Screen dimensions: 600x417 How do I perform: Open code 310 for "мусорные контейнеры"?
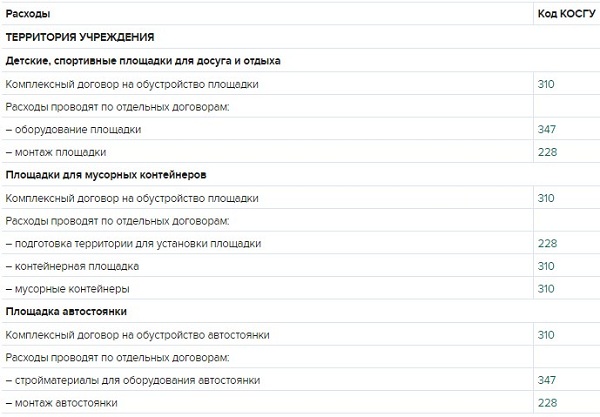(x=546, y=288)
